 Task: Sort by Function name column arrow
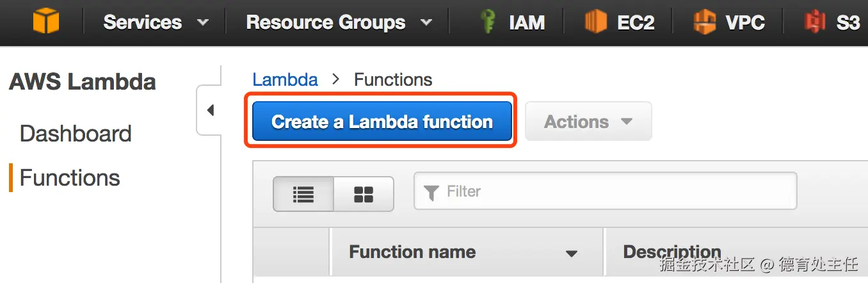571,254
